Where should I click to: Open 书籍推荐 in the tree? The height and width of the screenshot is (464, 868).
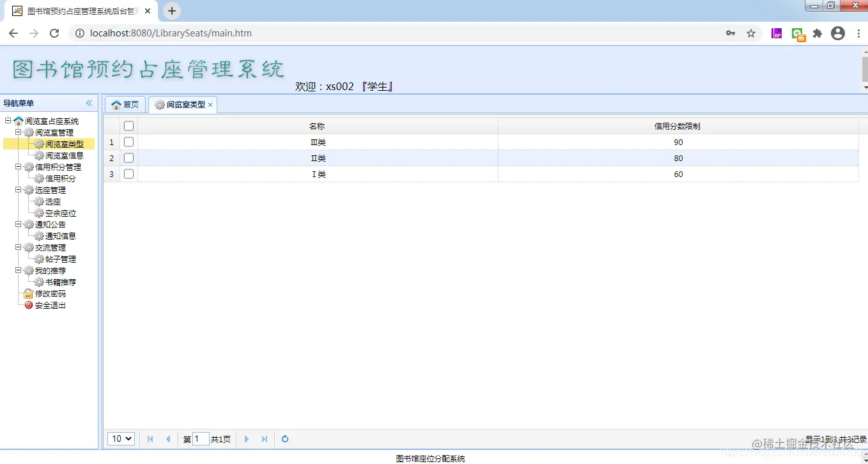(60, 282)
